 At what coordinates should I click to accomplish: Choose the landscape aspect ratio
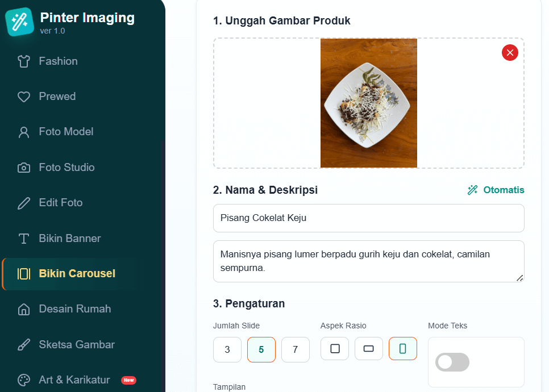(x=369, y=349)
